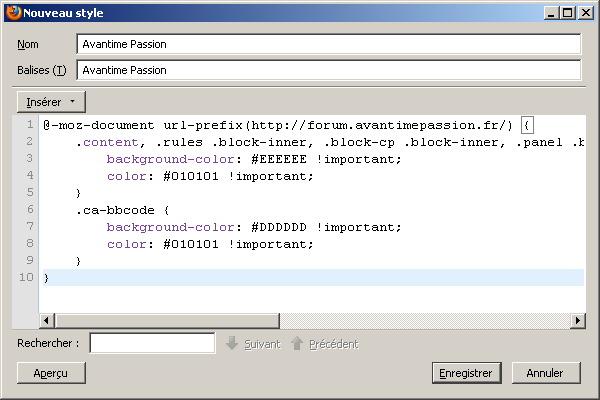Open the Insérer dropdown menu
The width and height of the screenshot is (600, 400).
pos(51,102)
